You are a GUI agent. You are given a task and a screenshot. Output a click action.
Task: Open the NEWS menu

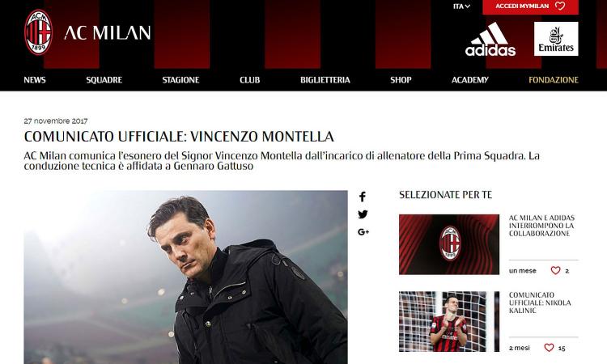tap(35, 80)
